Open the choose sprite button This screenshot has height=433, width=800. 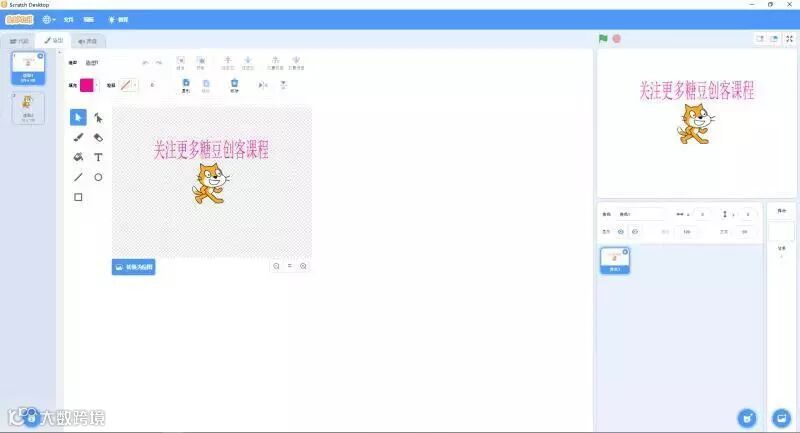(x=747, y=418)
